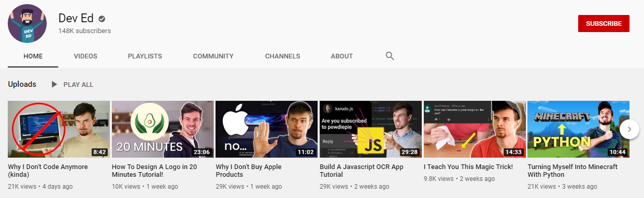Viewport: 644px width, 198px height.
Task: Subscribe to the Dev Ed channel
Action: [604, 24]
